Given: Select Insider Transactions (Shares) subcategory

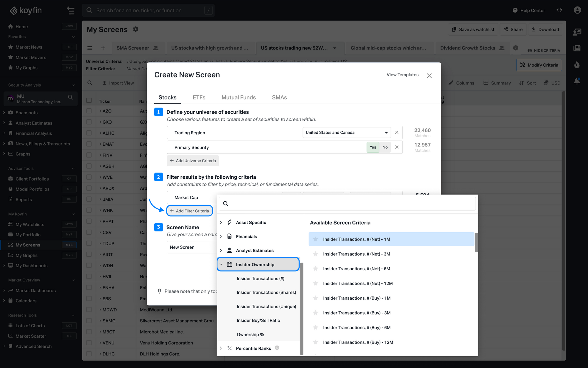Looking at the screenshot, I should click(266, 292).
